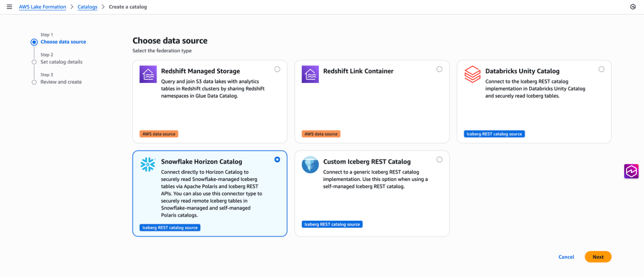644x278 pixels.
Task: Click the Snowflake Horizon Catalog radio button
Action: coord(277,160)
